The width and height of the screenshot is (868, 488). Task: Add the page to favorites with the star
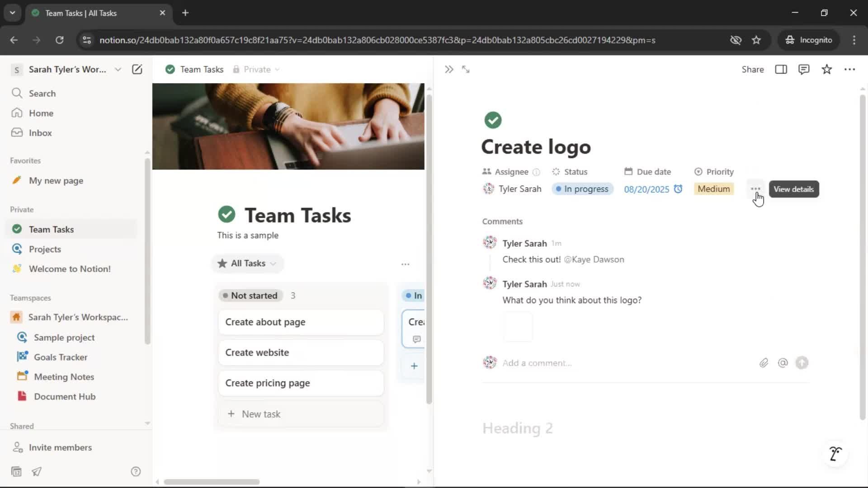coord(827,69)
